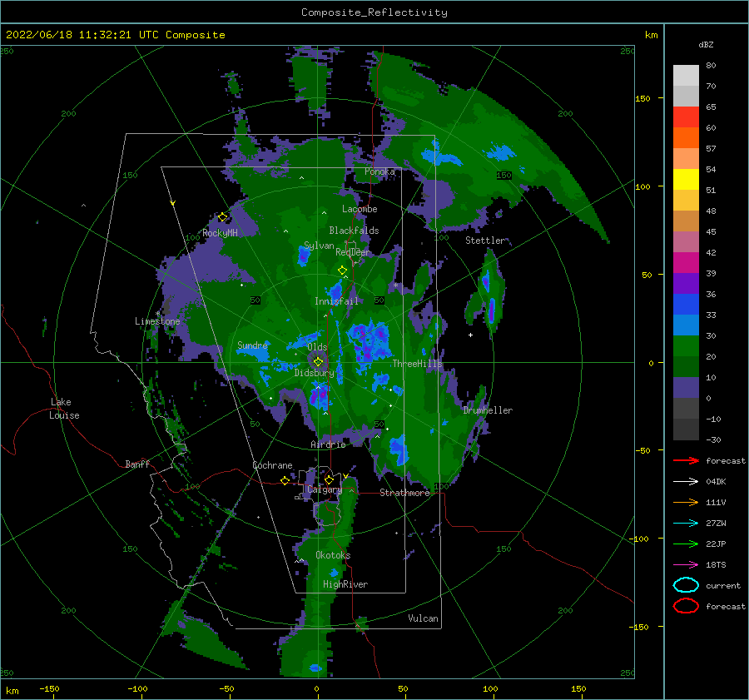Click the Strathmore town label

404,493
